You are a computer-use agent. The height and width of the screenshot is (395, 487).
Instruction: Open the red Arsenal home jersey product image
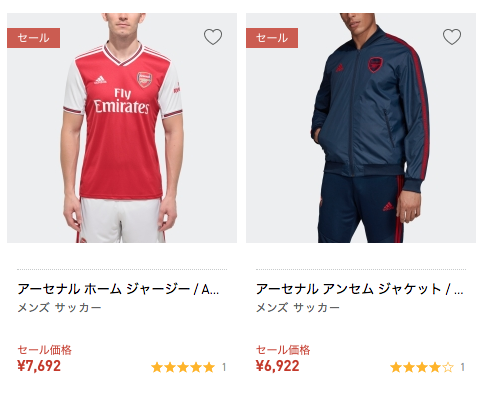(x=122, y=128)
